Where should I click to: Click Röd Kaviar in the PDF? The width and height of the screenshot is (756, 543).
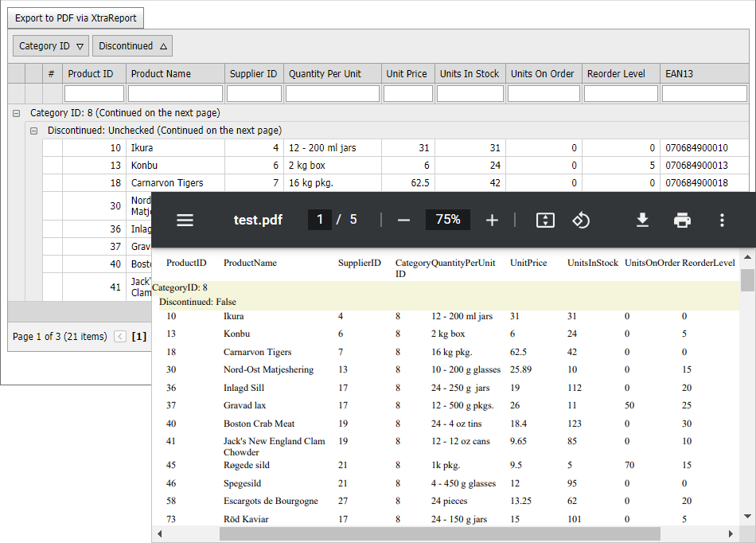click(x=246, y=519)
